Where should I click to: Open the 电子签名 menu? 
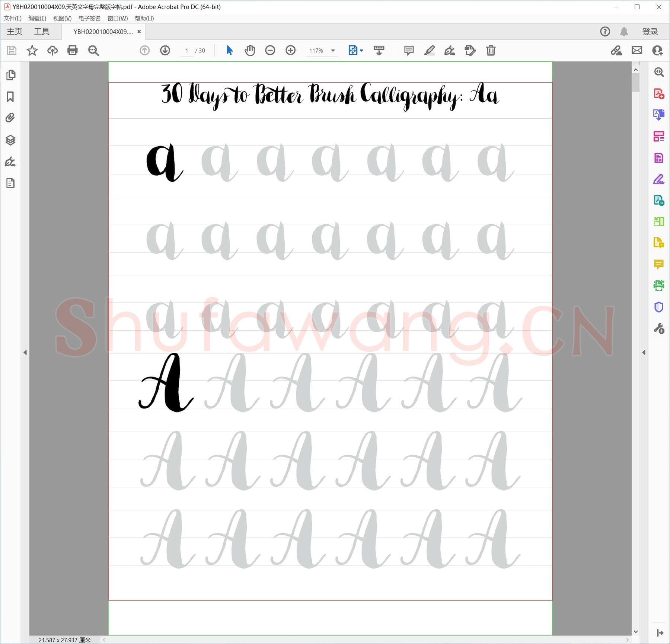point(89,18)
